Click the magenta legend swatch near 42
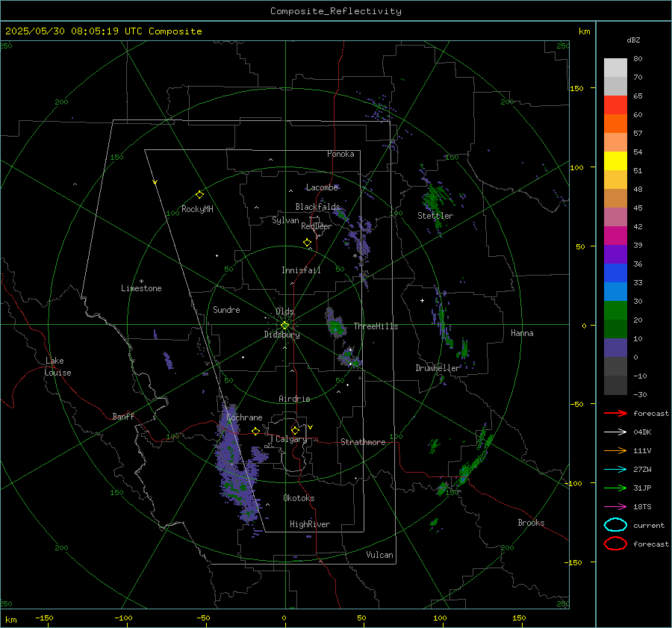This screenshot has height=628, width=672. (615, 235)
